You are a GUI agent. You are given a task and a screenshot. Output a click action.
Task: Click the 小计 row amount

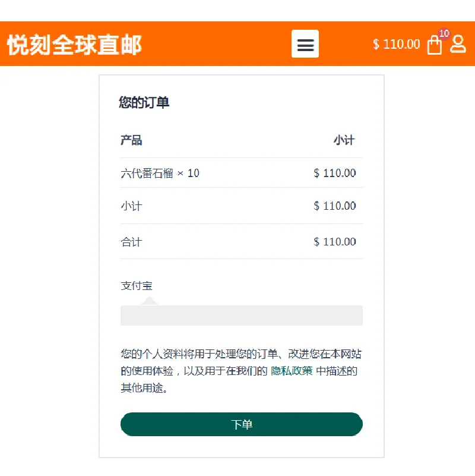click(335, 206)
